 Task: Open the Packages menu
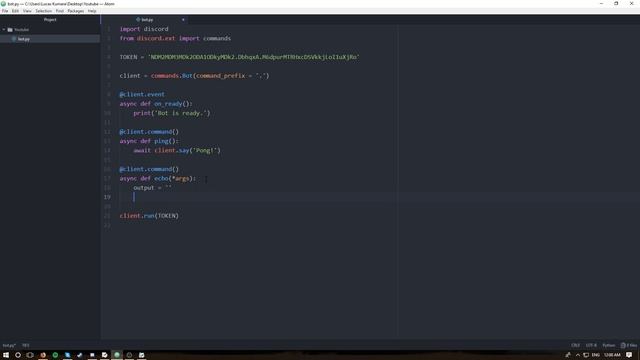click(x=76, y=11)
